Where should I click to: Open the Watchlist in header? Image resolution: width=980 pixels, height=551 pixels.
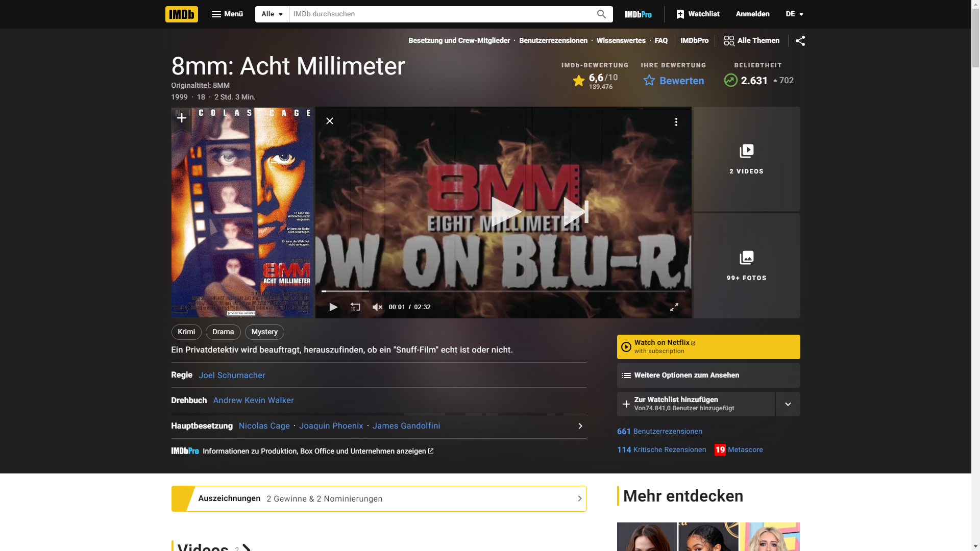click(x=698, y=14)
